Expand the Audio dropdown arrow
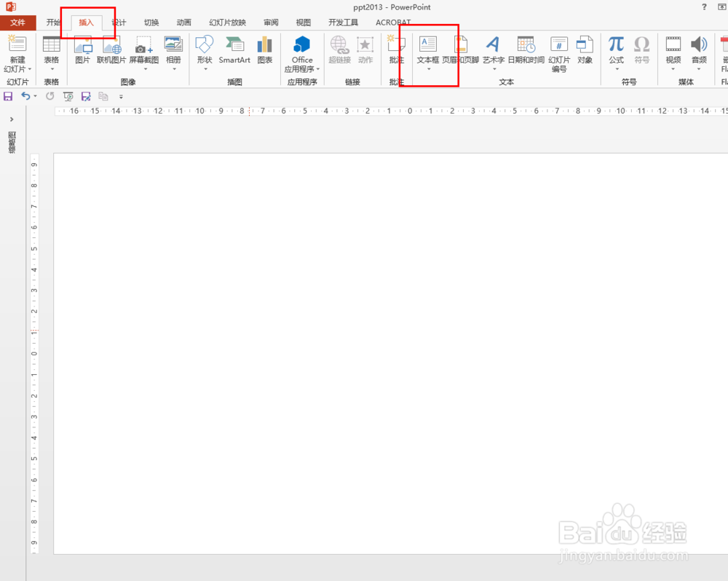The width and height of the screenshot is (728, 581). [x=699, y=69]
